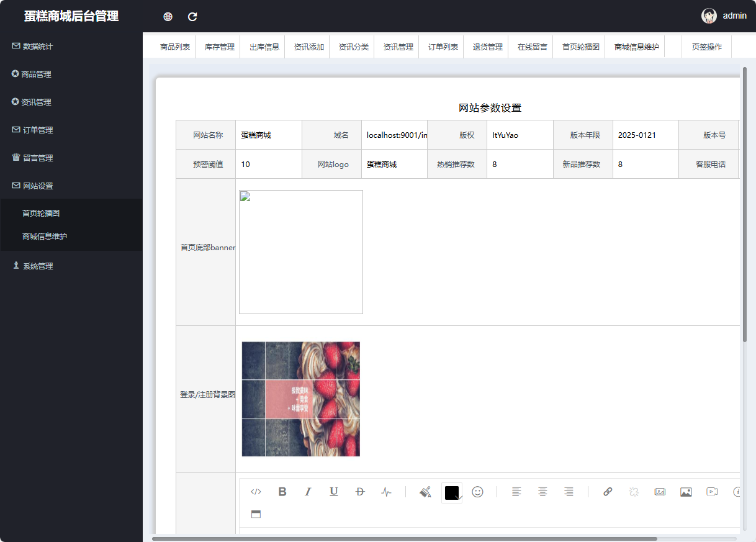Switch to the 订单列表 tab
Screen dimensions: 756x542
pos(441,46)
